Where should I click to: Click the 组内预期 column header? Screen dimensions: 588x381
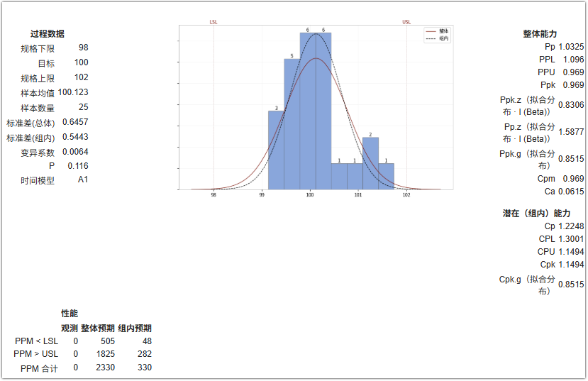[135, 328]
